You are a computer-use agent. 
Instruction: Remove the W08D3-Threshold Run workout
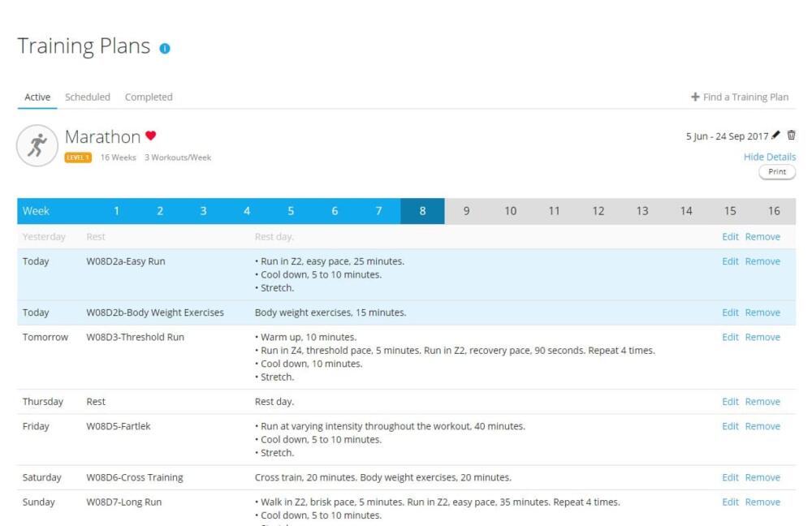tap(762, 337)
